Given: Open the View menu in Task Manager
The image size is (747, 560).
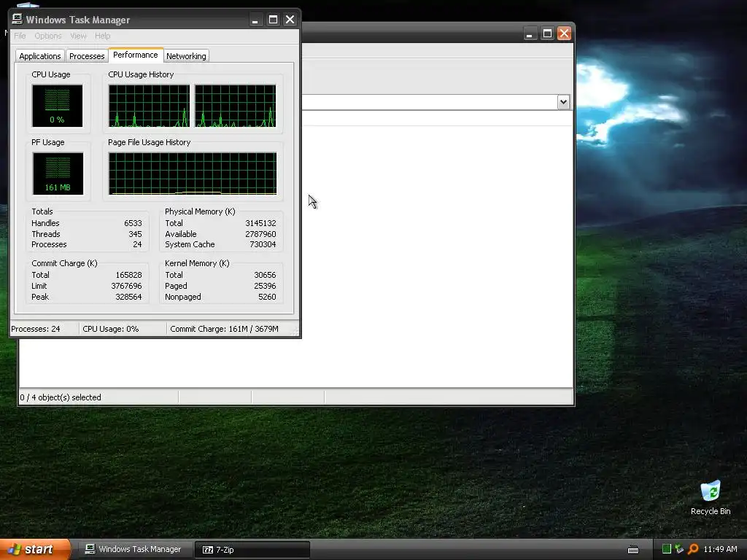Looking at the screenshot, I should coord(78,36).
